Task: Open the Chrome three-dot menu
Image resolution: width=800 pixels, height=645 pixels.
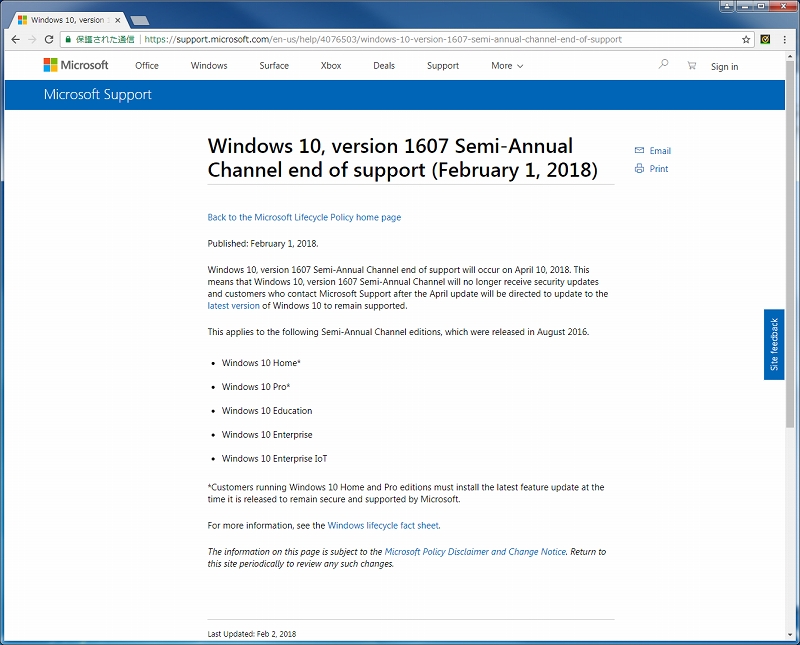Action: pyautogui.click(x=785, y=39)
